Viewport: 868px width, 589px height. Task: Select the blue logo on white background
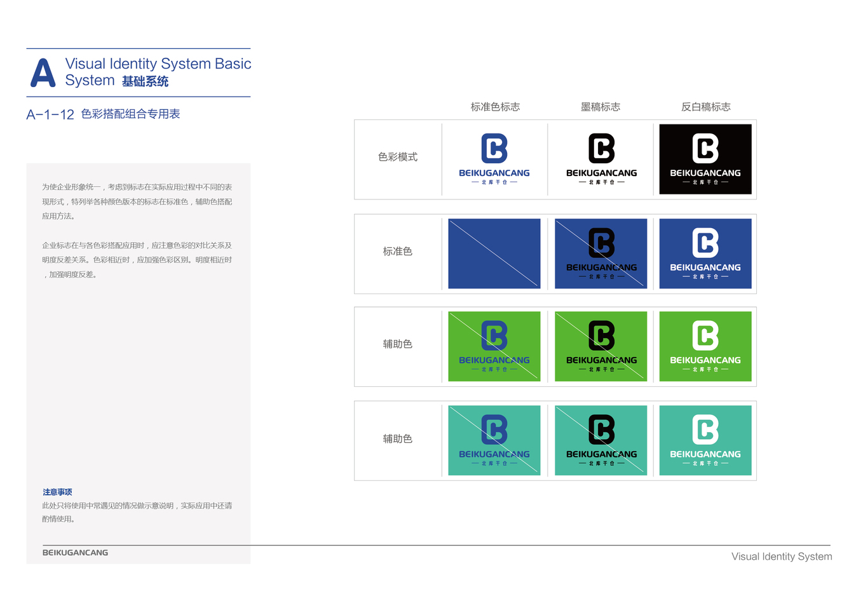click(x=494, y=159)
